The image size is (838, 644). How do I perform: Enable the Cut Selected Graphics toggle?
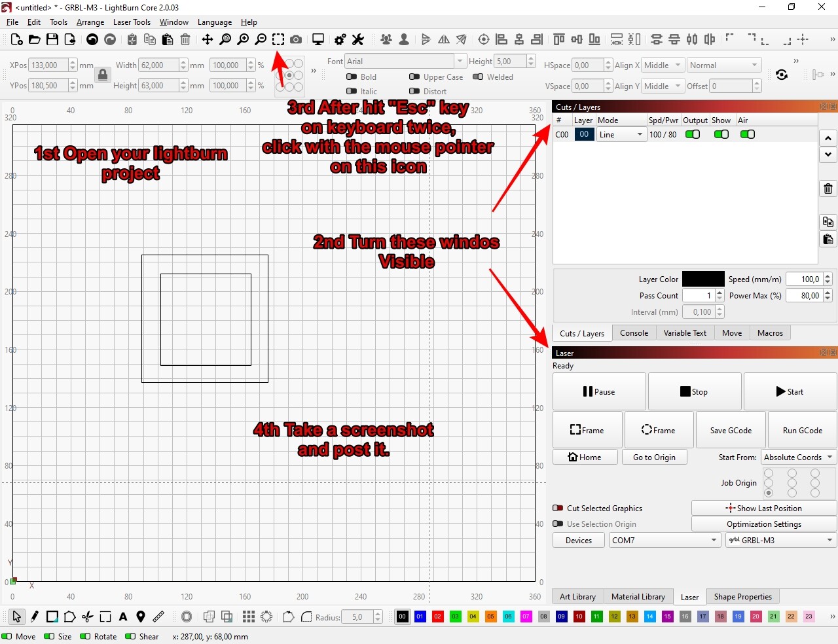click(558, 509)
